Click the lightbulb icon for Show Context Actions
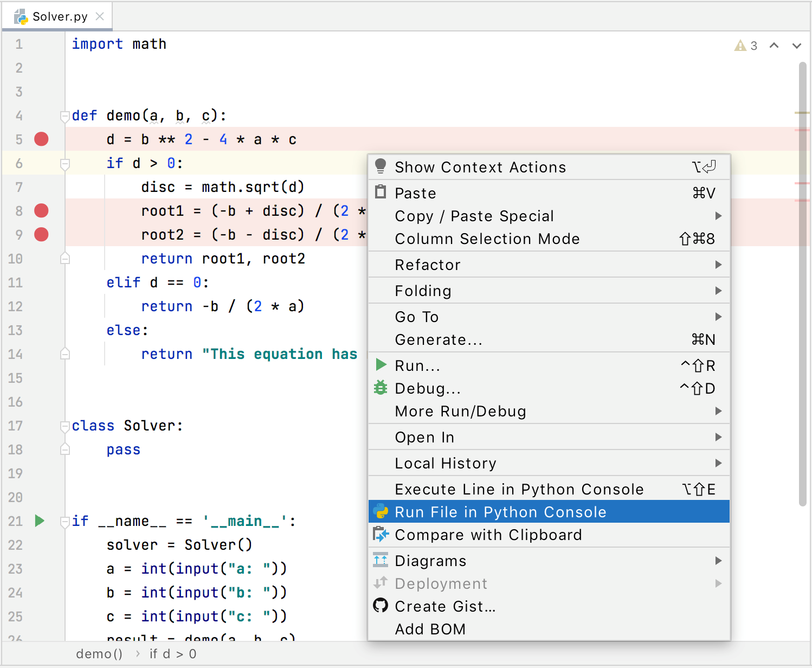Image resolution: width=812 pixels, height=668 pixels. (x=381, y=166)
